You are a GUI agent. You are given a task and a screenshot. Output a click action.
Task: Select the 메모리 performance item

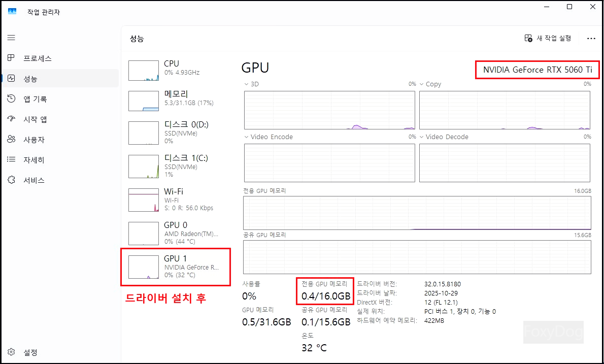(177, 101)
